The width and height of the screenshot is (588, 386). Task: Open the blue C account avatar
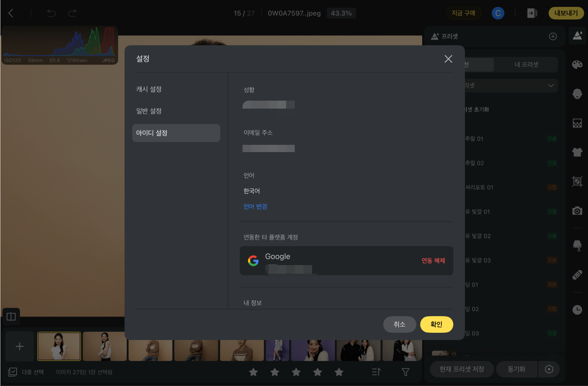point(498,13)
